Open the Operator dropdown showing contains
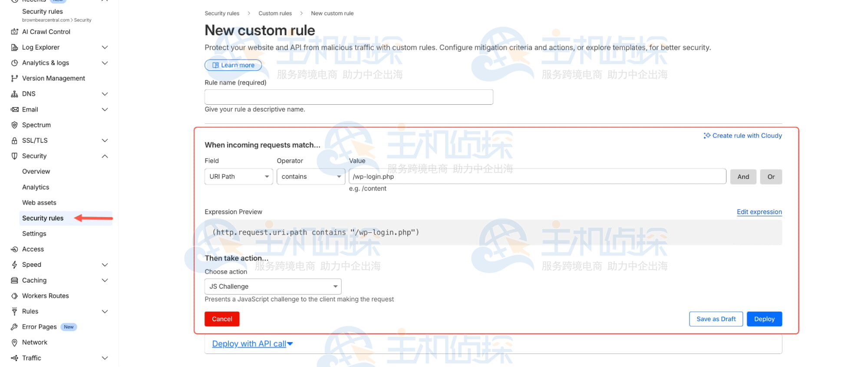This screenshot has height=367, width=868. pyautogui.click(x=311, y=177)
